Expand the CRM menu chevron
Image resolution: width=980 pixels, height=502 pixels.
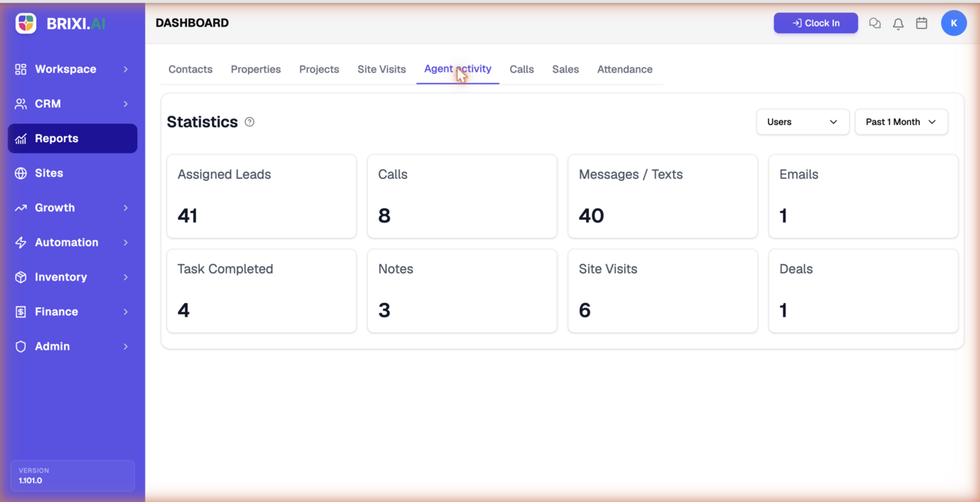pos(126,104)
